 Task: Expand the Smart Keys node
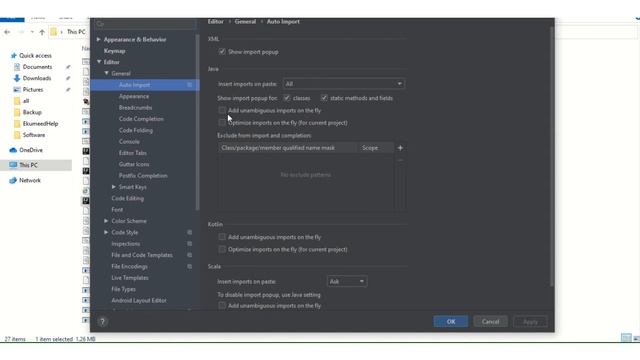tap(114, 187)
